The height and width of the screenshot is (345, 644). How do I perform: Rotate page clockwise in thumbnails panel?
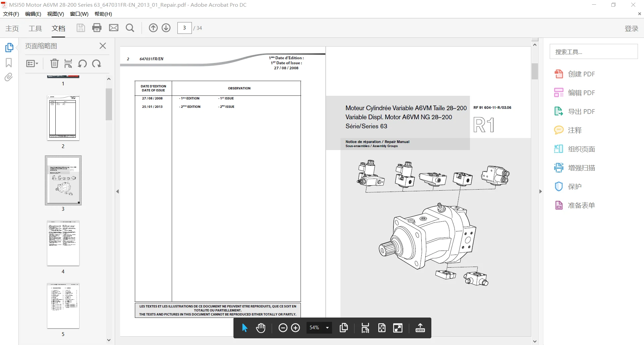[x=97, y=63]
